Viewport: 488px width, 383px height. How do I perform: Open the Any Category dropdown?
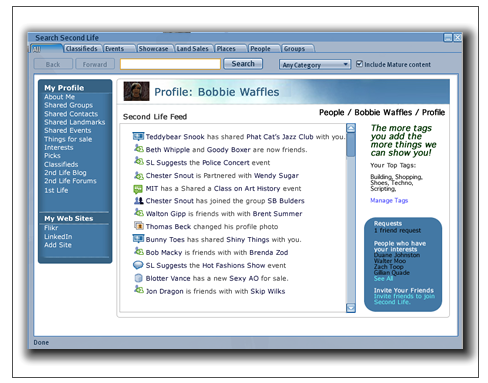coord(315,65)
